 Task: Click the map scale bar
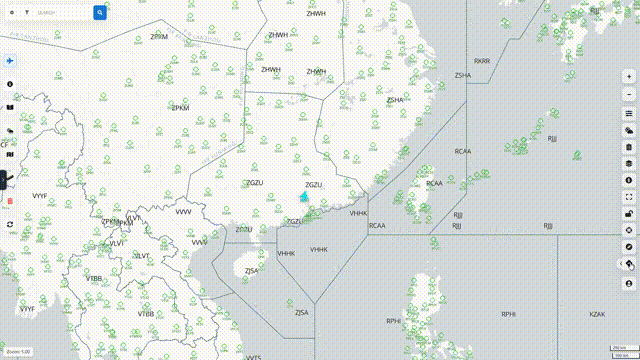[x=624, y=351]
